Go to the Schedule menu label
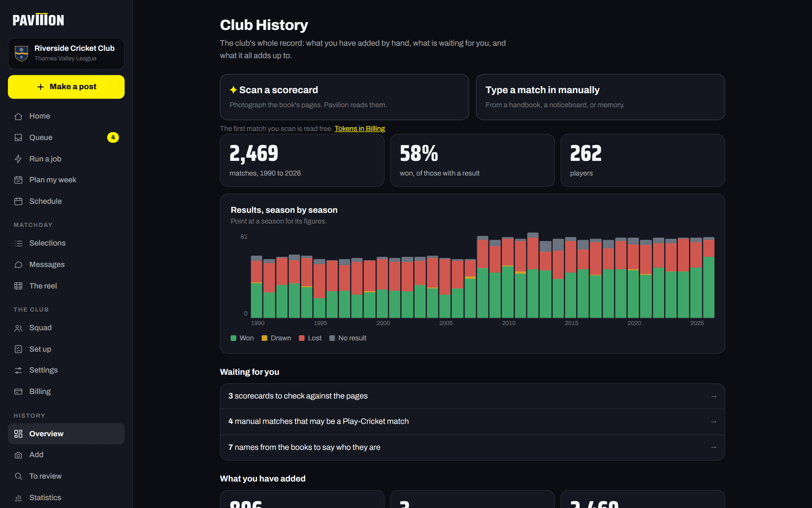 click(45, 202)
